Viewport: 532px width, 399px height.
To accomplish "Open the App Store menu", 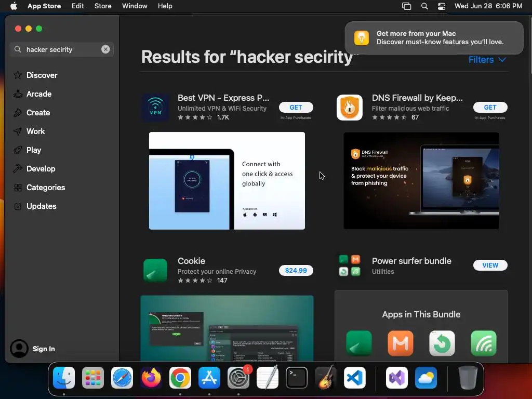I will click(44, 6).
